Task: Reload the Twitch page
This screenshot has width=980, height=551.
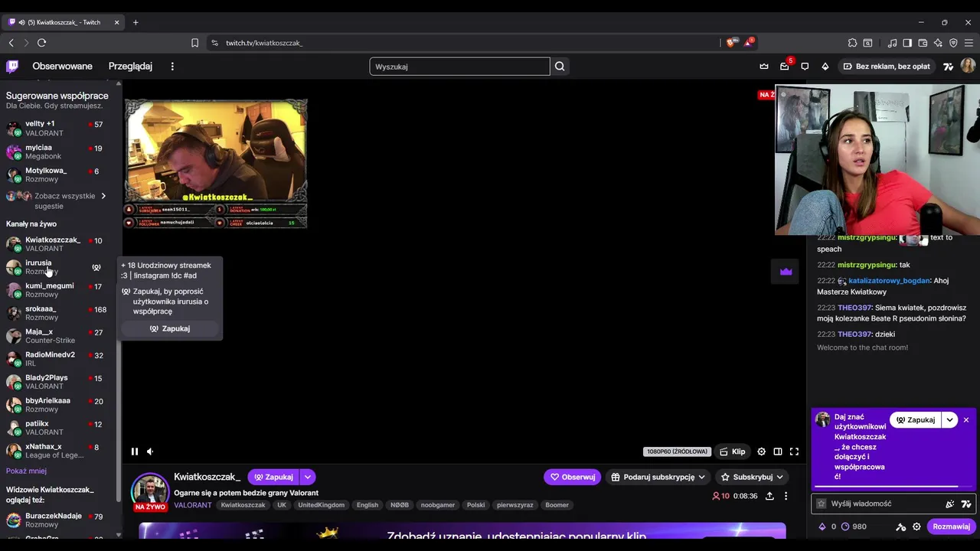Action: [x=41, y=43]
